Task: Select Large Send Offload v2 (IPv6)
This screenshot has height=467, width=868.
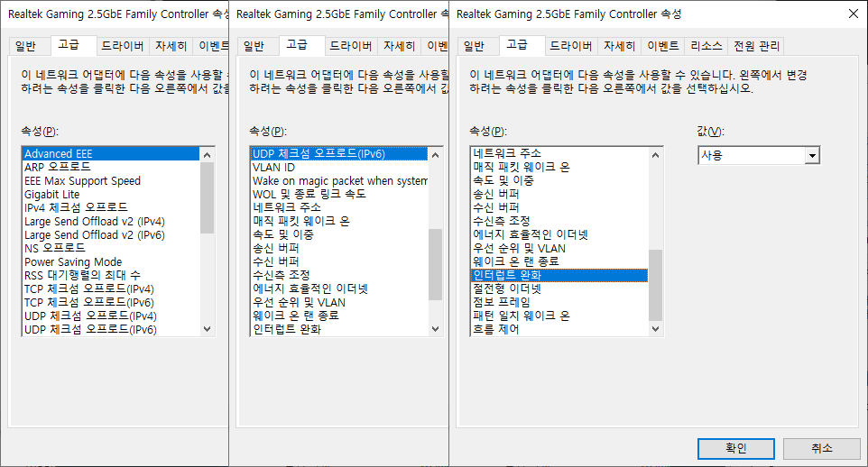Action: 111,234
